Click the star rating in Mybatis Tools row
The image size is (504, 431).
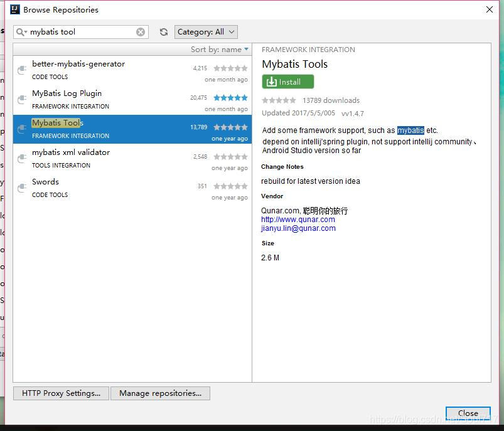tap(230, 127)
